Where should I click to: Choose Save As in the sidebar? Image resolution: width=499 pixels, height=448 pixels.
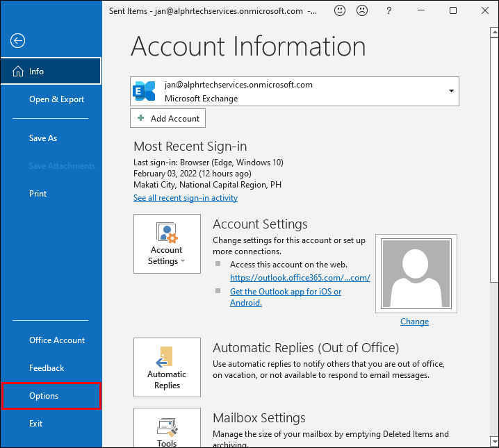tap(43, 138)
